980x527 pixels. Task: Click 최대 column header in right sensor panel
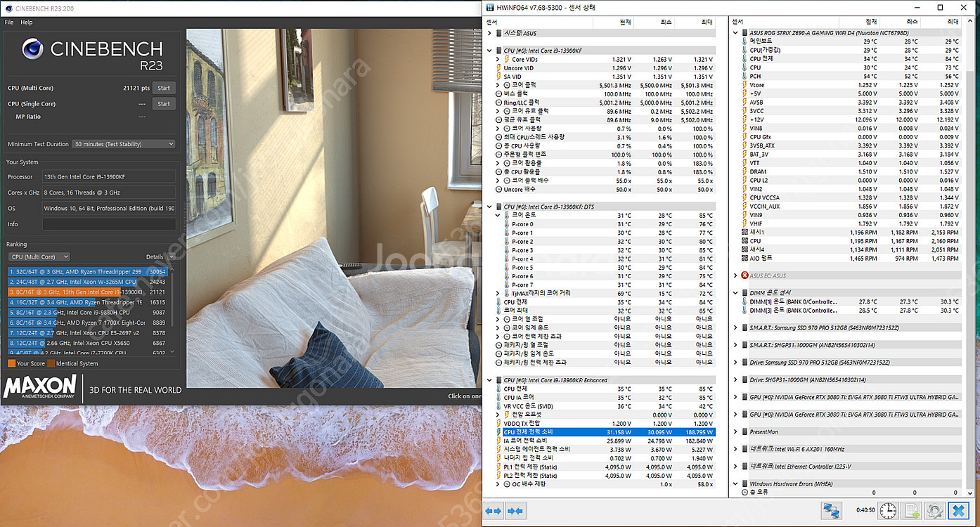coord(941,22)
